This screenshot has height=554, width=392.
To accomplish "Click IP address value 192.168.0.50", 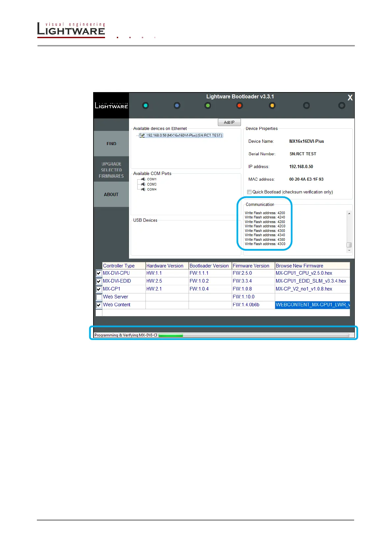I will 301,167.
